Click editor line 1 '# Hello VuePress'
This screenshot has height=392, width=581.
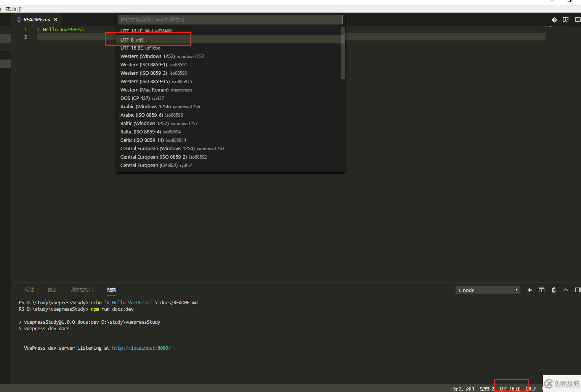[60, 29]
